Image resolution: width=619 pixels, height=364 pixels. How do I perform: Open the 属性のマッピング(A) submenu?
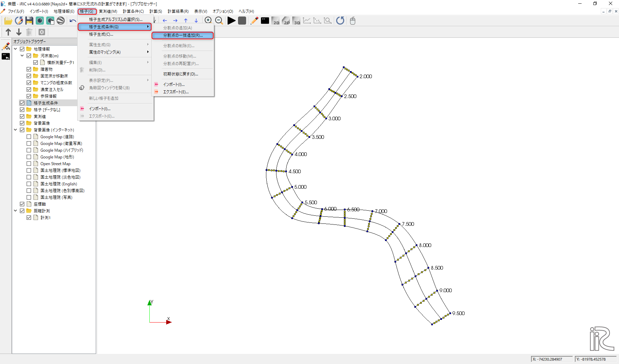(116, 52)
